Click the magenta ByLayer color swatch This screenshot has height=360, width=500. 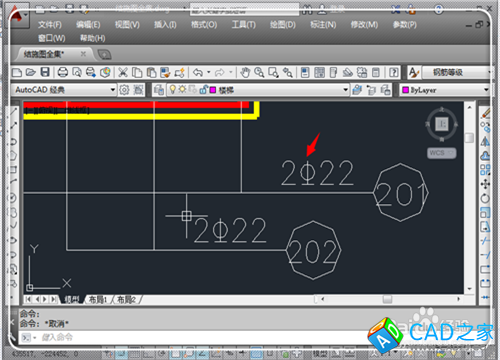pyautogui.click(x=406, y=90)
